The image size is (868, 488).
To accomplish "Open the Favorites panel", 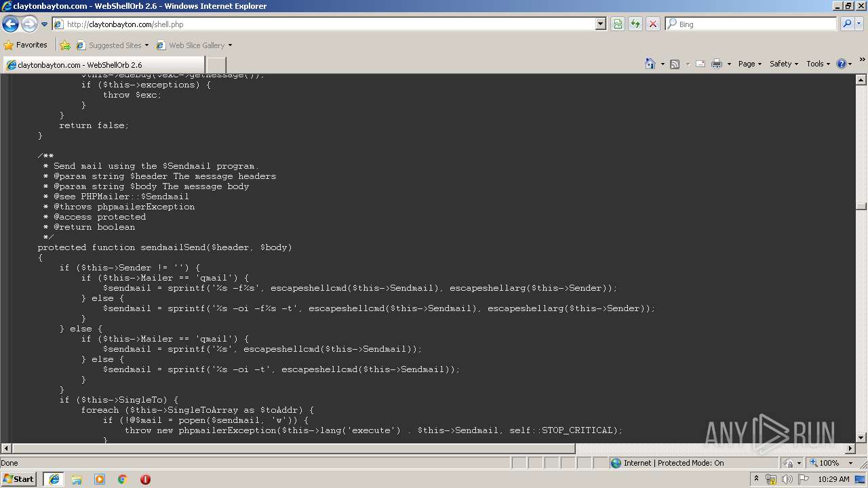I will [x=26, y=45].
